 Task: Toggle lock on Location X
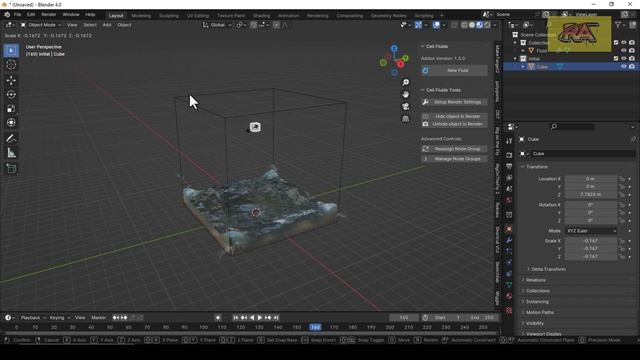(x=622, y=179)
